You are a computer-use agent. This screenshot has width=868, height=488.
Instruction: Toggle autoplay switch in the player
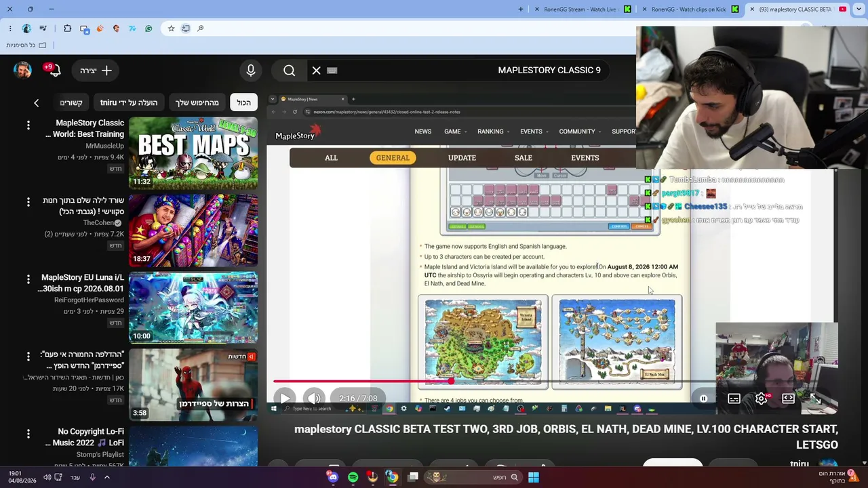point(703,399)
